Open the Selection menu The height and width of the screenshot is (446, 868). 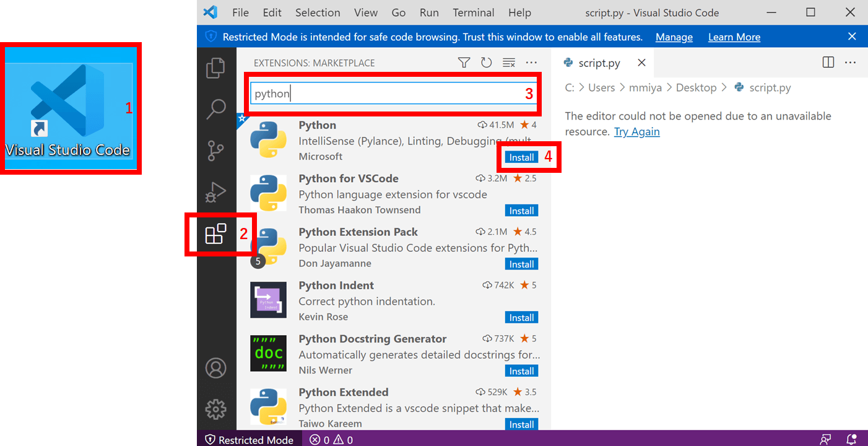[318, 12]
